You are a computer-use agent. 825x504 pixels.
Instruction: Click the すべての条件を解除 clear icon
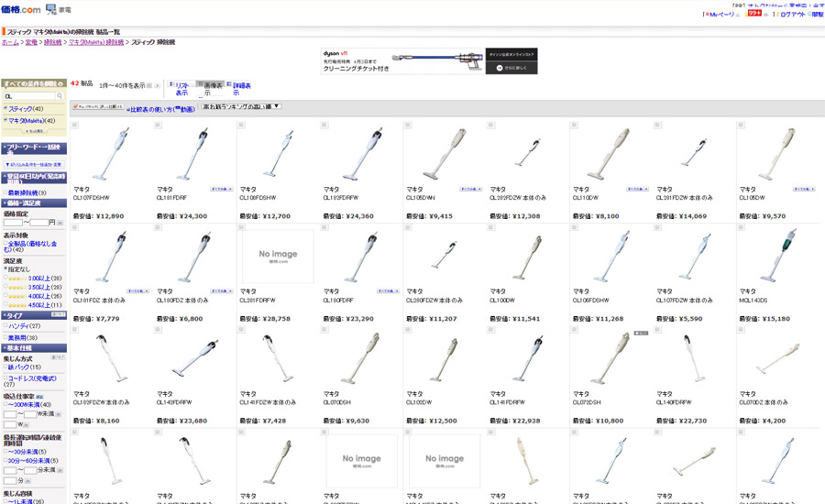click(x=61, y=83)
